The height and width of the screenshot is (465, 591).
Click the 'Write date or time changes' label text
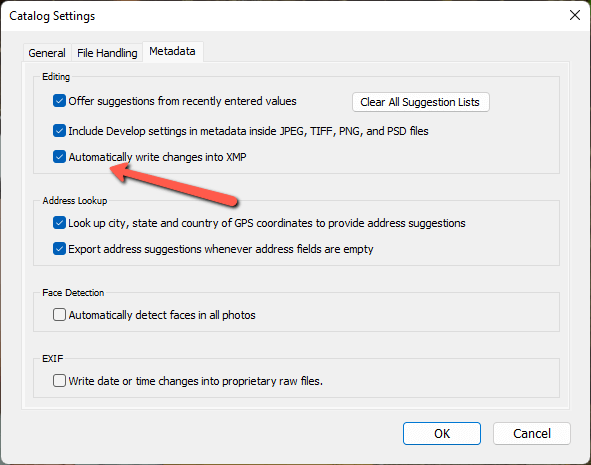pyautogui.click(x=195, y=381)
